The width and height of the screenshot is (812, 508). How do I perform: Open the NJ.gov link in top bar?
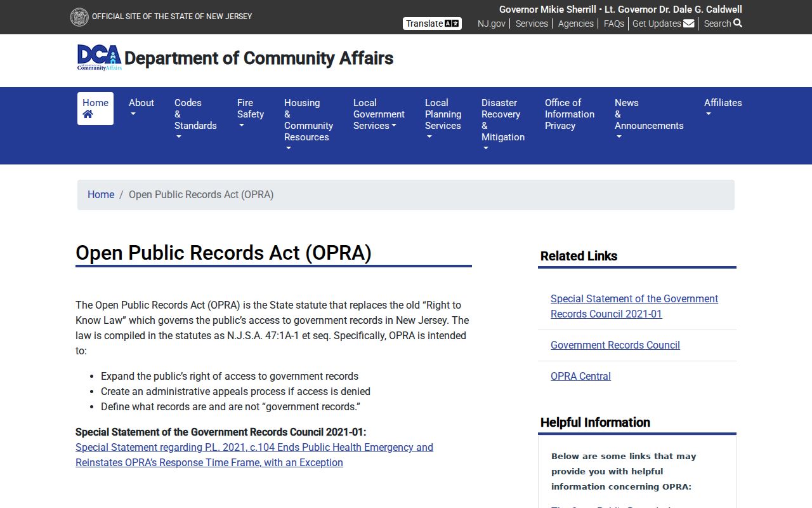[492, 23]
